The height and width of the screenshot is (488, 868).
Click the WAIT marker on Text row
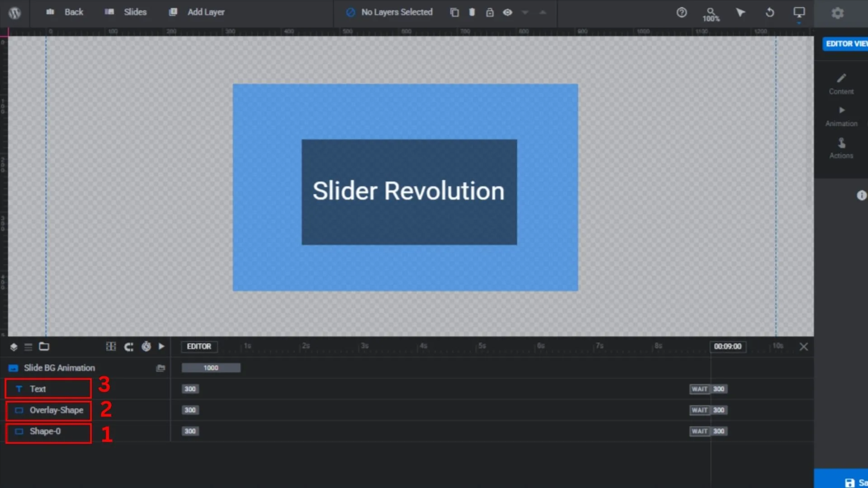click(x=699, y=389)
